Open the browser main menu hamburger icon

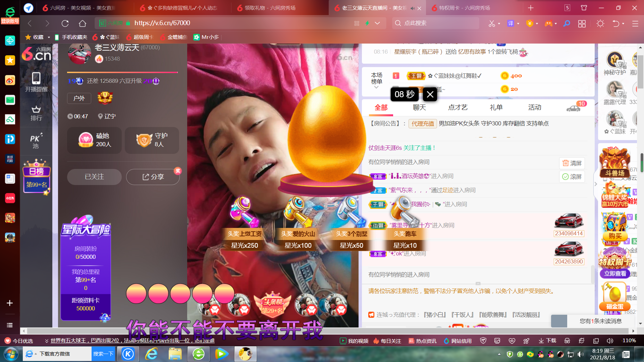[x=635, y=23]
